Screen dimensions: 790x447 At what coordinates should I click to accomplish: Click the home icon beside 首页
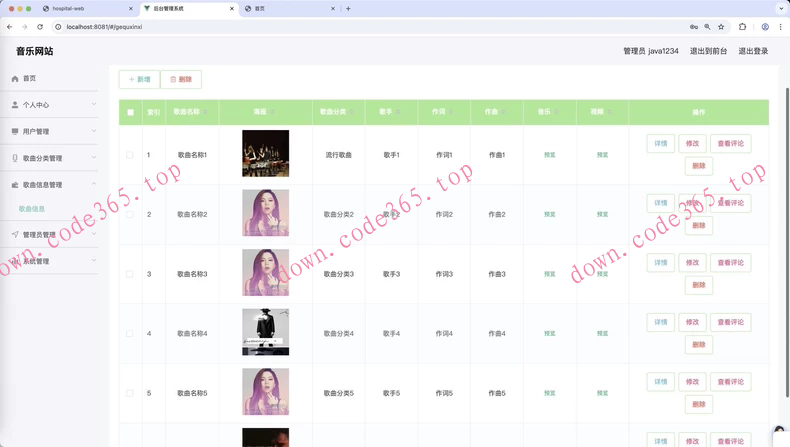(15, 78)
